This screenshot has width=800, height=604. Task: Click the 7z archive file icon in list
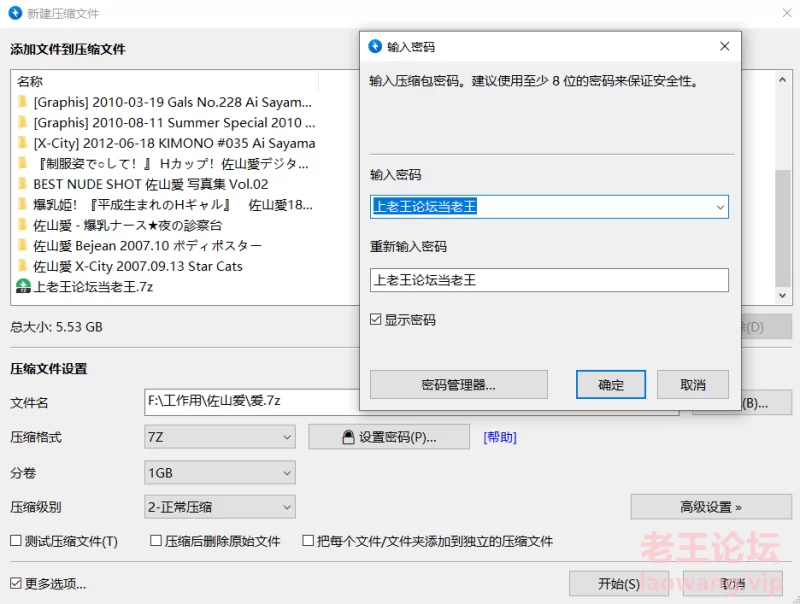[23, 287]
